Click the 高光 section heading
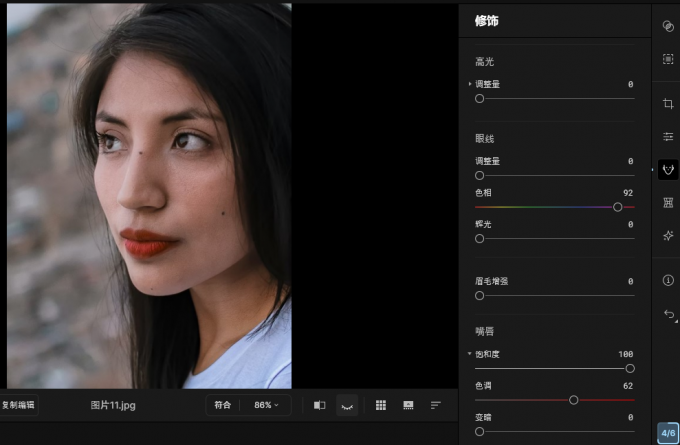 point(484,62)
